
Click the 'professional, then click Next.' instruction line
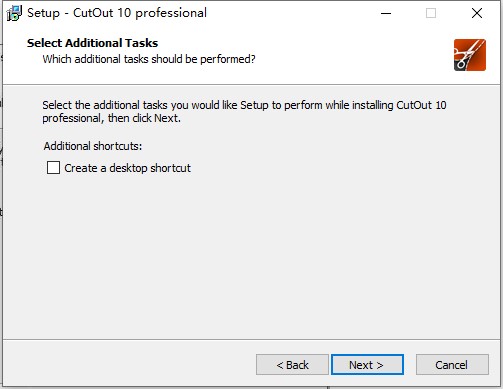point(111,118)
